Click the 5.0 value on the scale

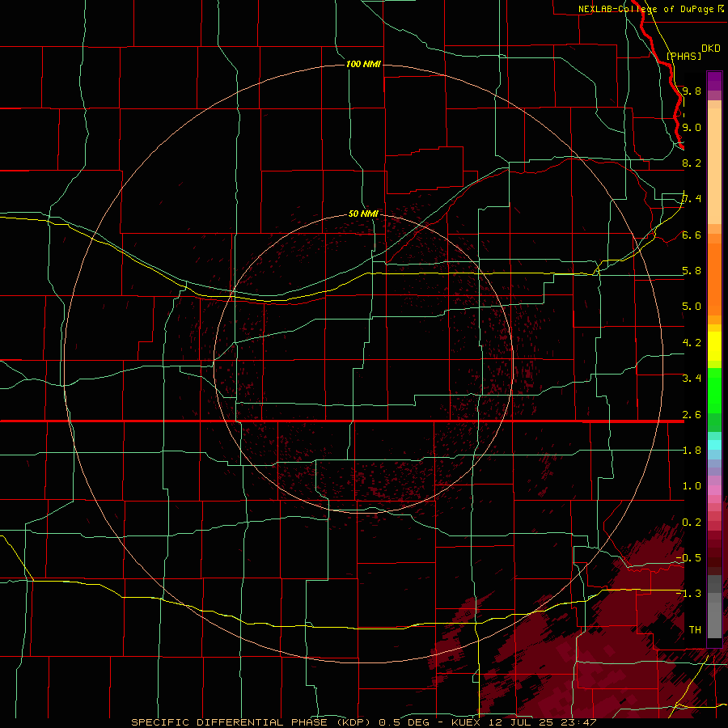692,307
